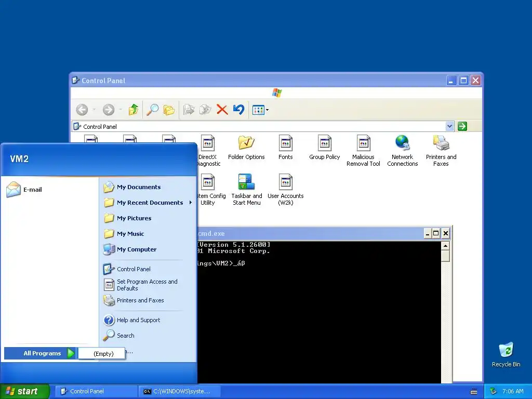532x399 pixels.
Task: Open DirectX Diagnostic icon
Action: click(208, 151)
